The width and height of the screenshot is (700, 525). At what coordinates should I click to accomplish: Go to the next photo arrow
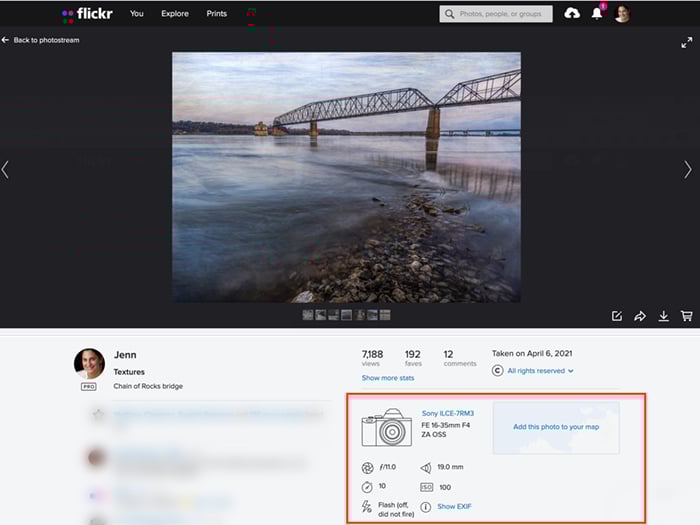688,170
